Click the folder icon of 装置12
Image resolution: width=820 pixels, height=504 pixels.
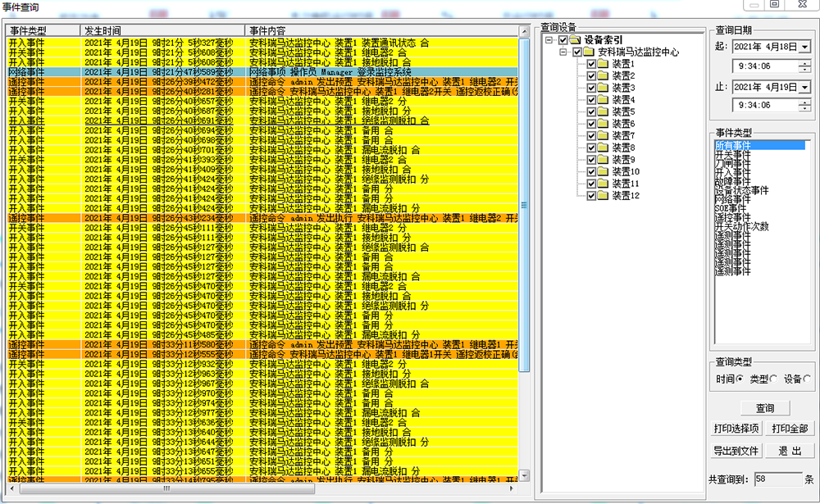[x=603, y=196]
